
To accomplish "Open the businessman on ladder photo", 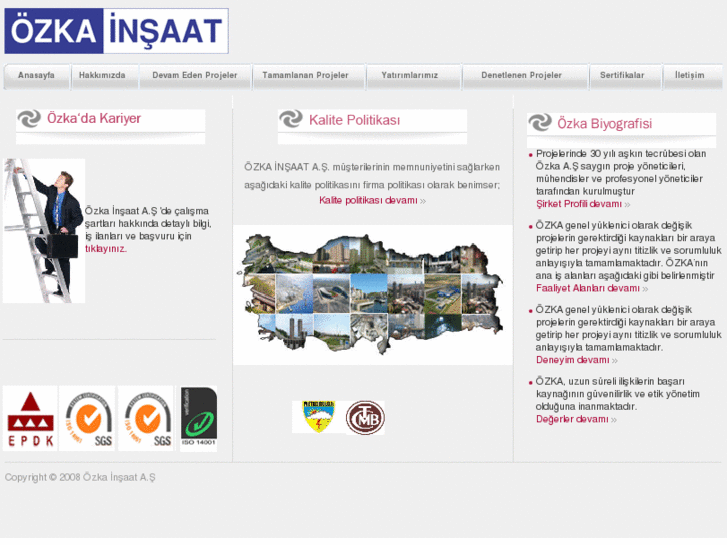I will click(44, 231).
